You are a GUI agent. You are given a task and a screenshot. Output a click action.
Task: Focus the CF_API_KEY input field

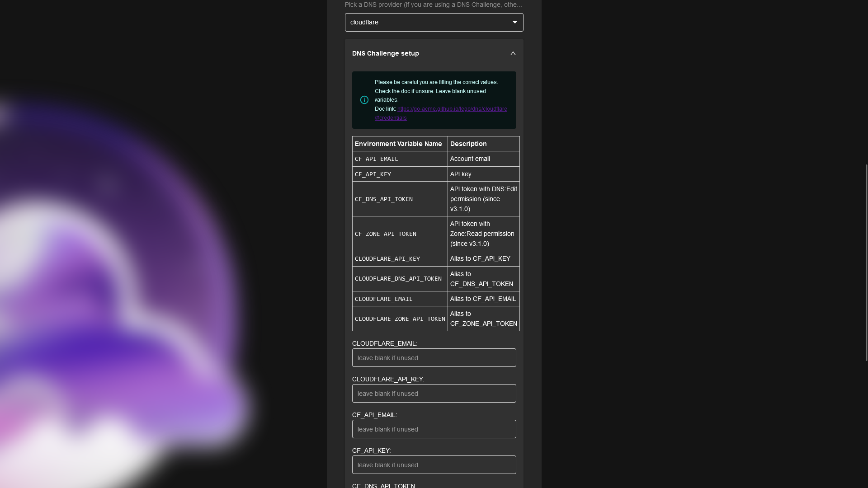tap(434, 465)
